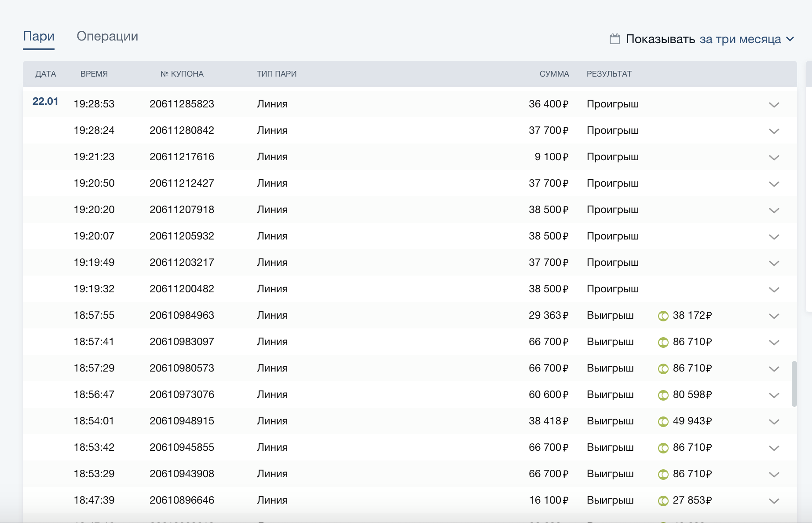Viewport: 812px width, 523px height.
Task: Switch to the Операции tab
Action: click(x=107, y=36)
